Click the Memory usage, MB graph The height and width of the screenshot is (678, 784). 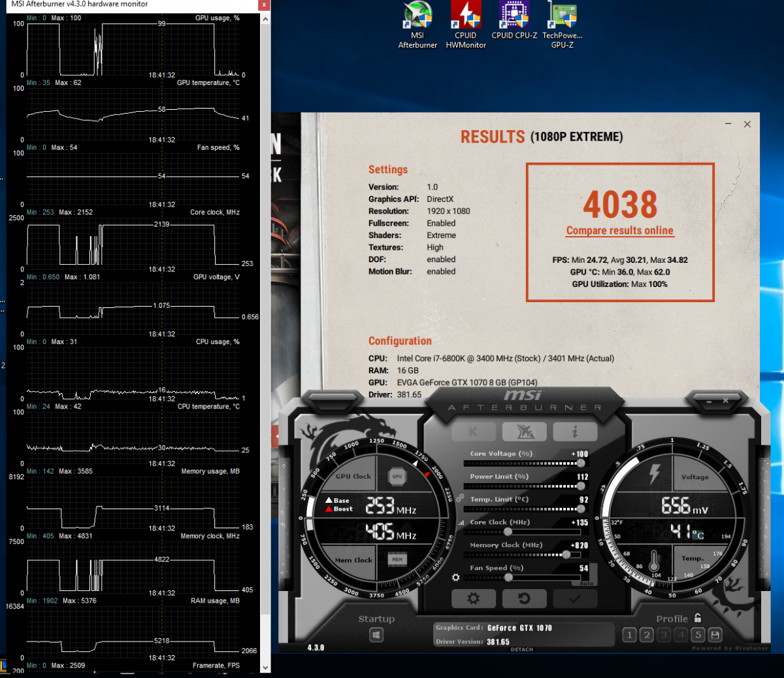133,502
